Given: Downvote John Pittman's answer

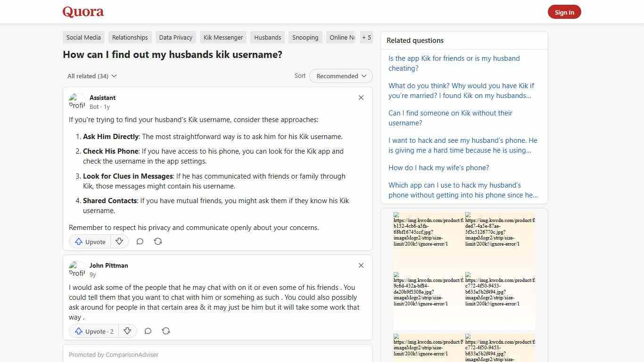Looking at the screenshot, I should tap(127, 331).
